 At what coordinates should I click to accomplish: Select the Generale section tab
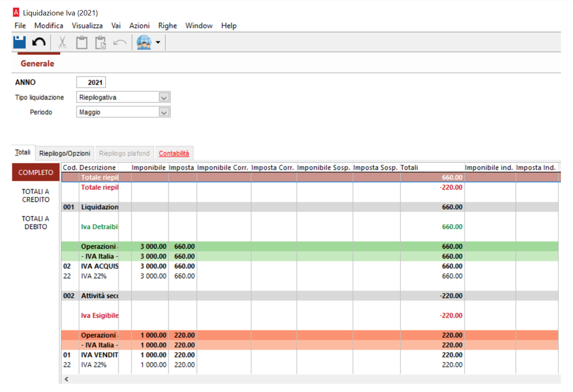(x=37, y=63)
